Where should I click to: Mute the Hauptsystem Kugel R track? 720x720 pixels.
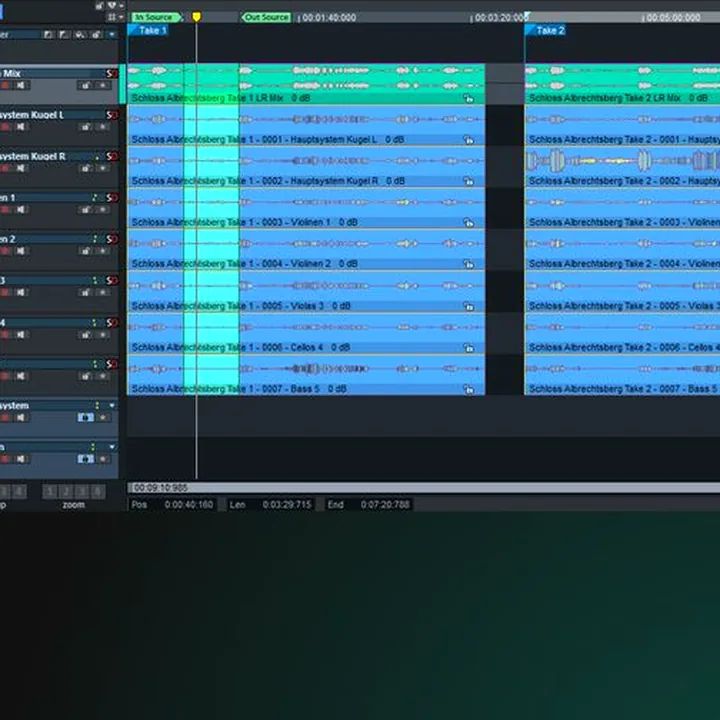(x=21, y=168)
